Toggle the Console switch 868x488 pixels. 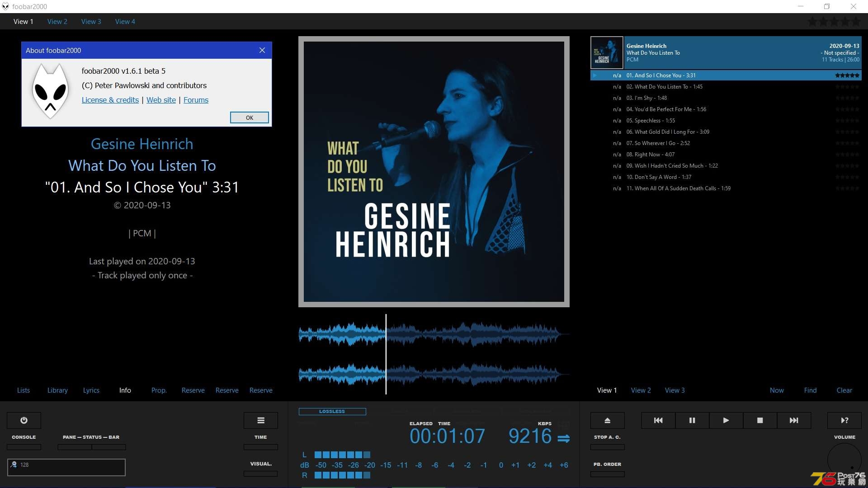click(24, 447)
